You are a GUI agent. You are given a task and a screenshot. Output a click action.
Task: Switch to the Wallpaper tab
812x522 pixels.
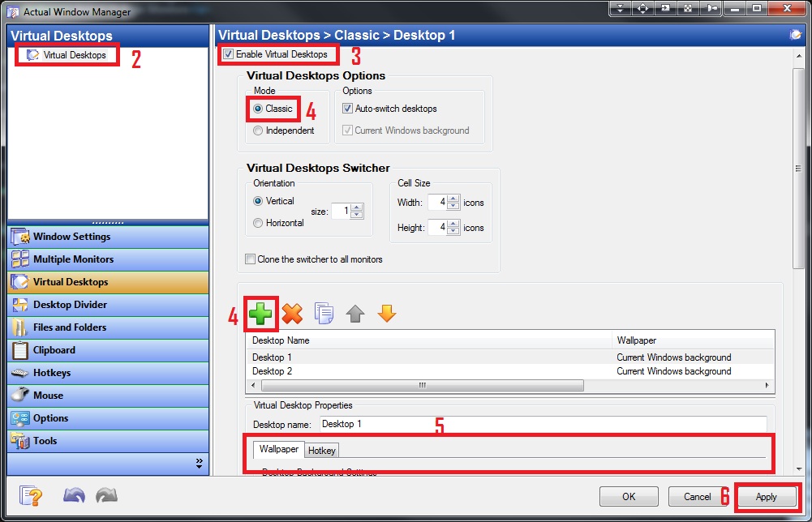coord(278,449)
